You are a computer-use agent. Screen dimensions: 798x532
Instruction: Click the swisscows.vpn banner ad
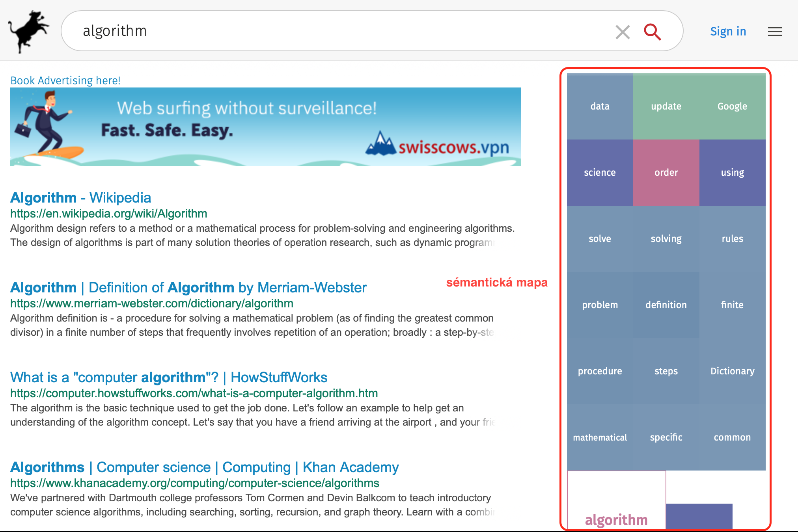[265, 127]
